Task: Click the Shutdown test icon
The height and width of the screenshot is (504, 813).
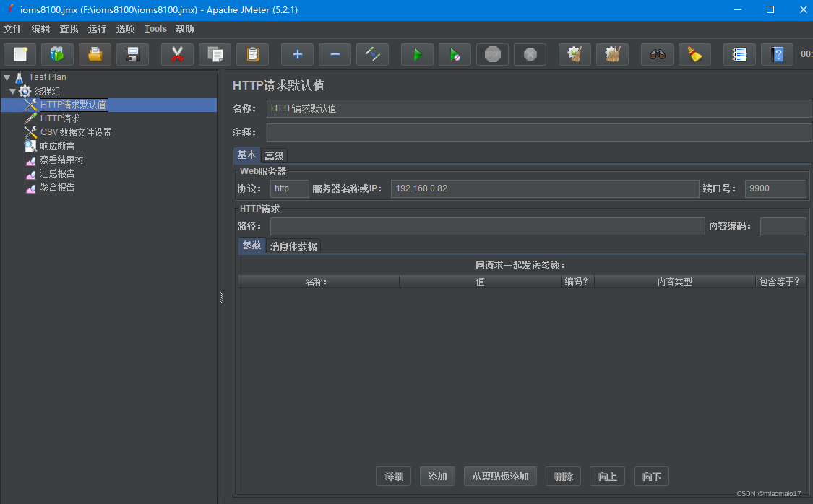Action: (530, 54)
